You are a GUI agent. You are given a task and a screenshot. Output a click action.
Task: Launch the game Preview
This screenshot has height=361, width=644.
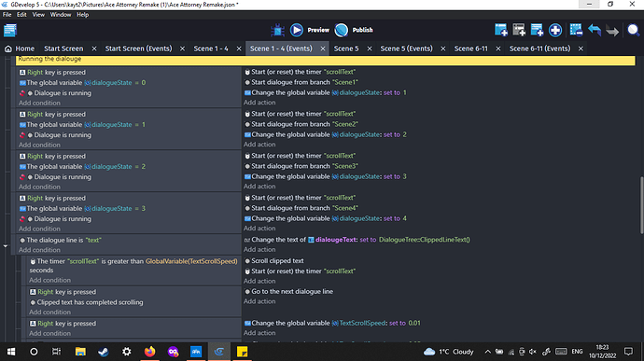pyautogui.click(x=310, y=30)
